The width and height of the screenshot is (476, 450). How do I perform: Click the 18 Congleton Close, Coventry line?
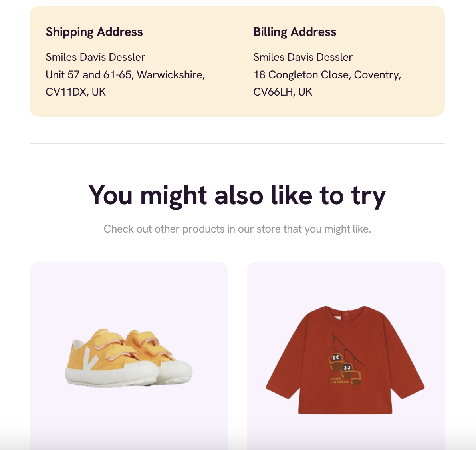pyautogui.click(x=327, y=75)
